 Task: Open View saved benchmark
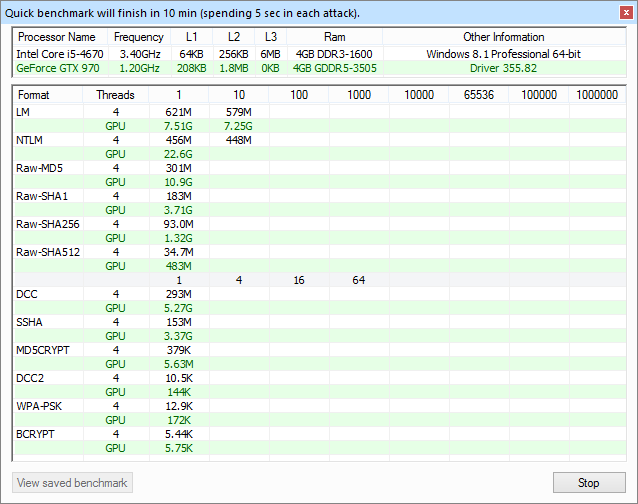point(72,482)
